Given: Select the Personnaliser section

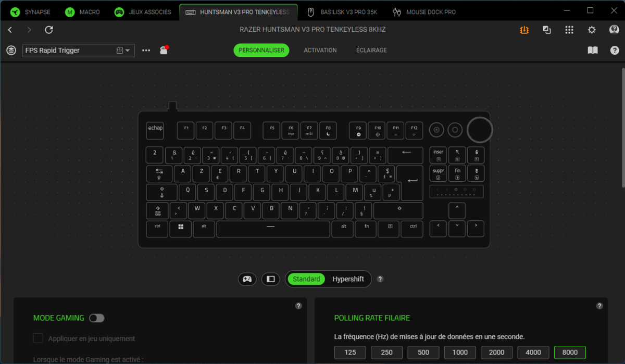Looking at the screenshot, I should pyautogui.click(x=261, y=51).
